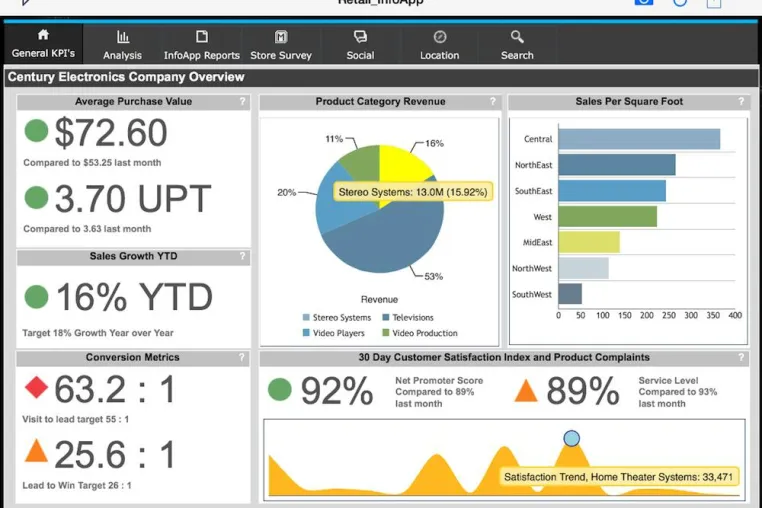
Task: Click the SouthWest bar
Action: (570, 294)
